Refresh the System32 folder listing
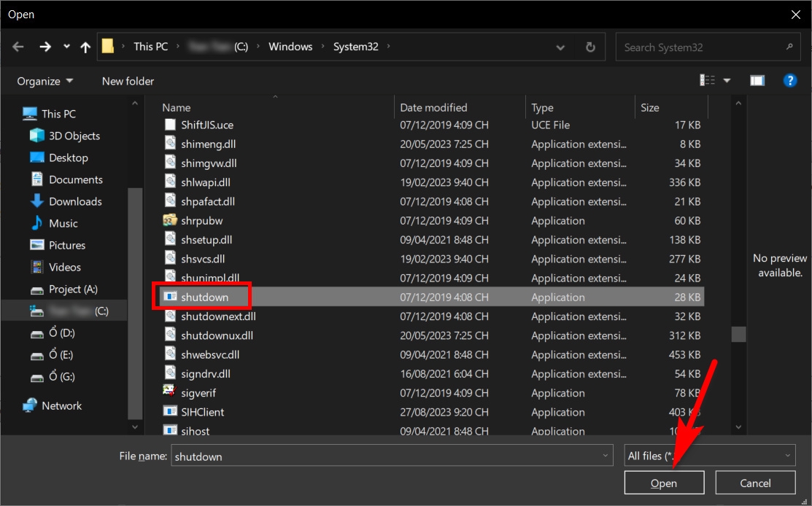This screenshot has width=812, height=506. point(590,47)
